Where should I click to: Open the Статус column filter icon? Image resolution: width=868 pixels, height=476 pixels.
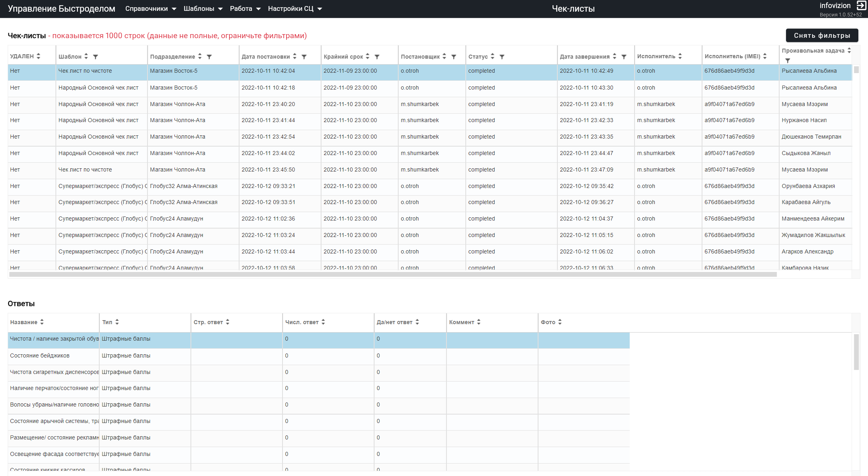[502, 57]
